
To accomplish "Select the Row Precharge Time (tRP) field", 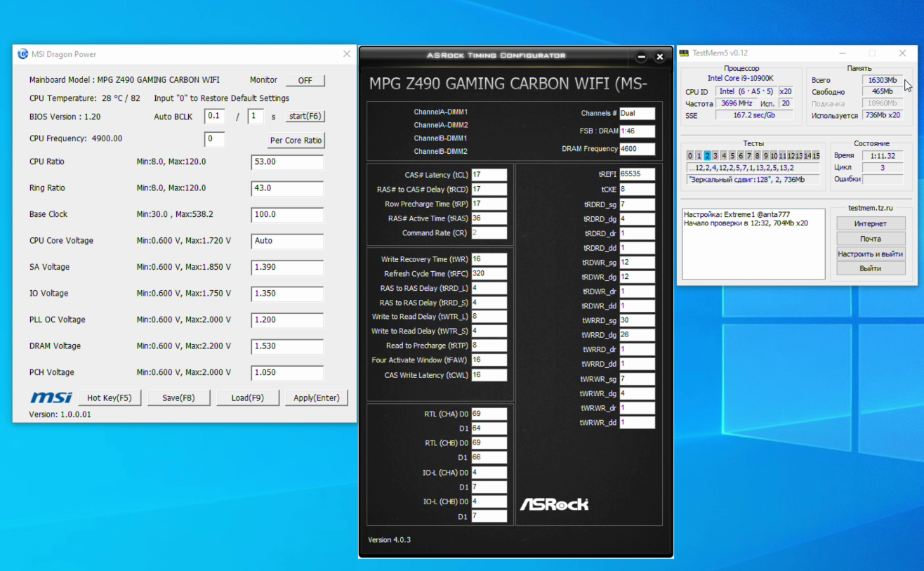I will [489, 204].
